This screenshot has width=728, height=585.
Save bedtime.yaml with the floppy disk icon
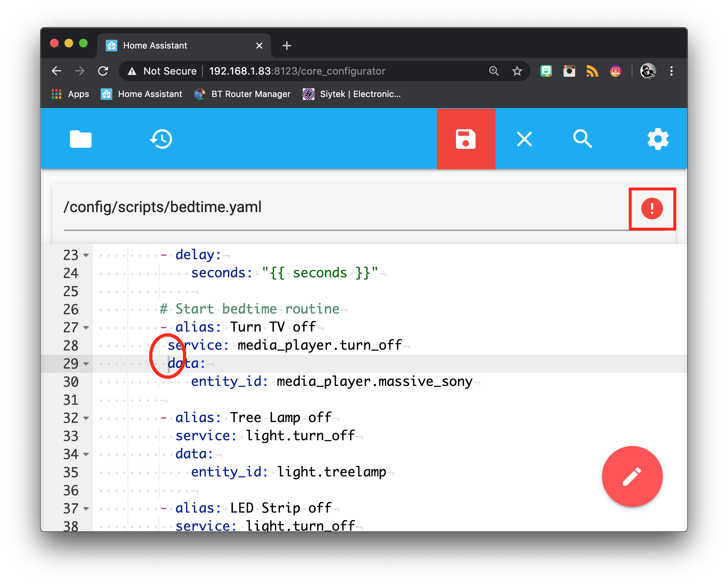pos(466,139)
